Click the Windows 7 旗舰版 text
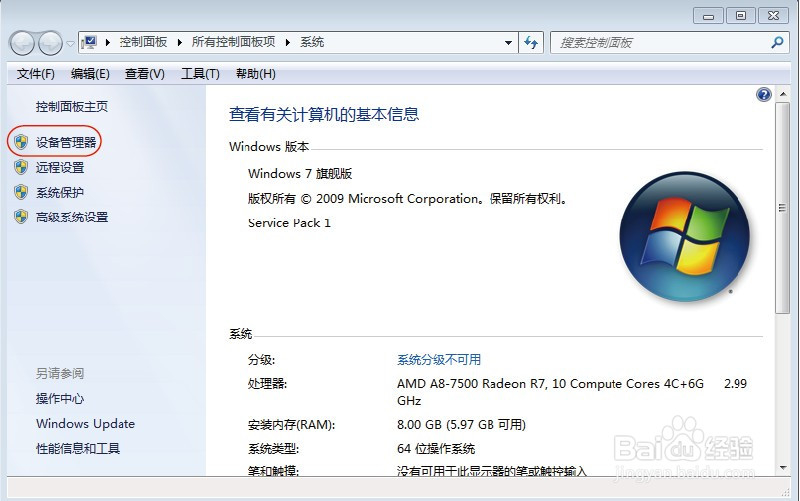Screen dimensions: 800x501 click(300, 173)
